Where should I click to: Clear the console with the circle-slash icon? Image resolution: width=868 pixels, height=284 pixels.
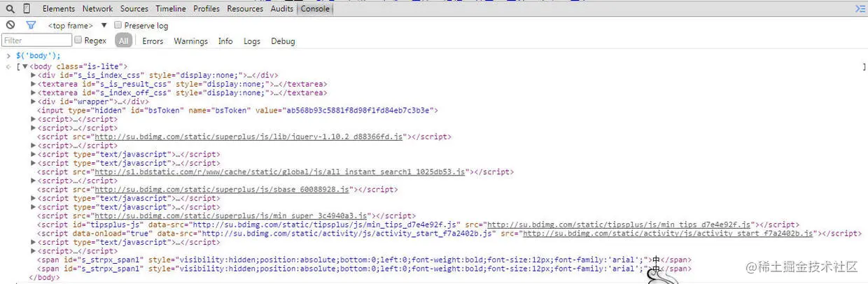[10, 25]
